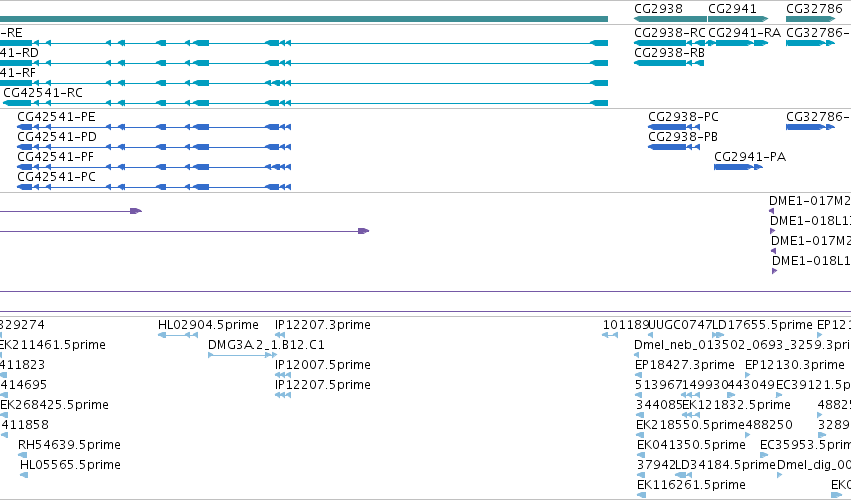
Task: Select the 414695 feature label
Action: [23, 385]
